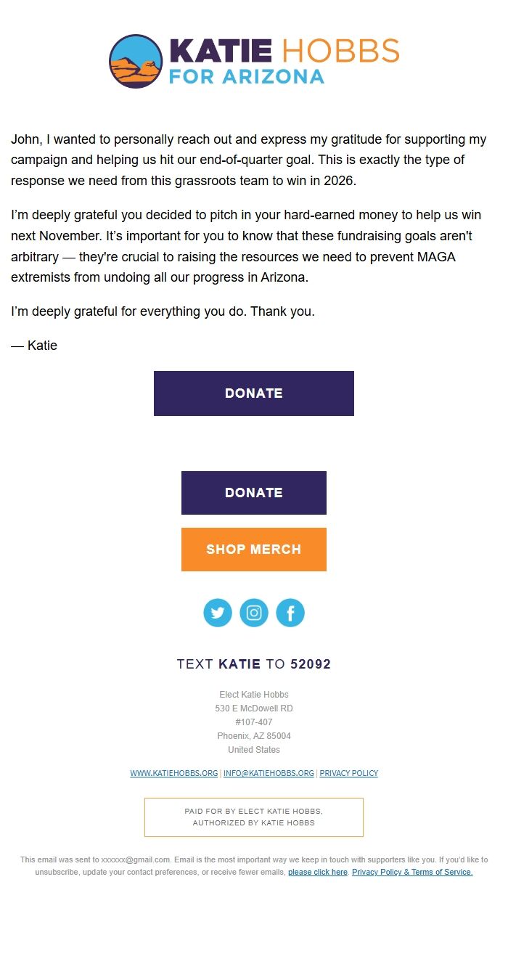Image resolution: width=508 pixels, height=980 pixels.
Task: Click the orange SHOP MERCH button
Action: (x=254, y=550)
